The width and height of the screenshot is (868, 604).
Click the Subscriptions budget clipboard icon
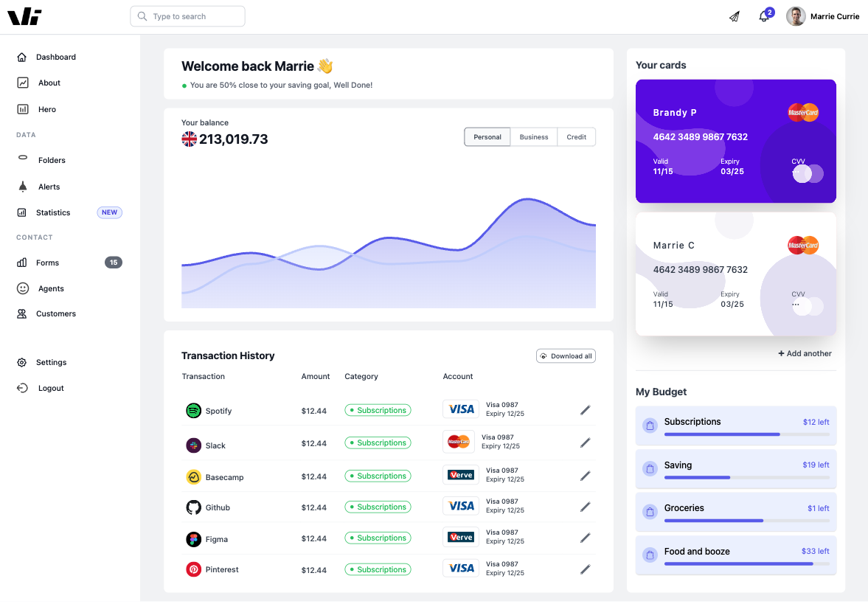pos(650,426)
